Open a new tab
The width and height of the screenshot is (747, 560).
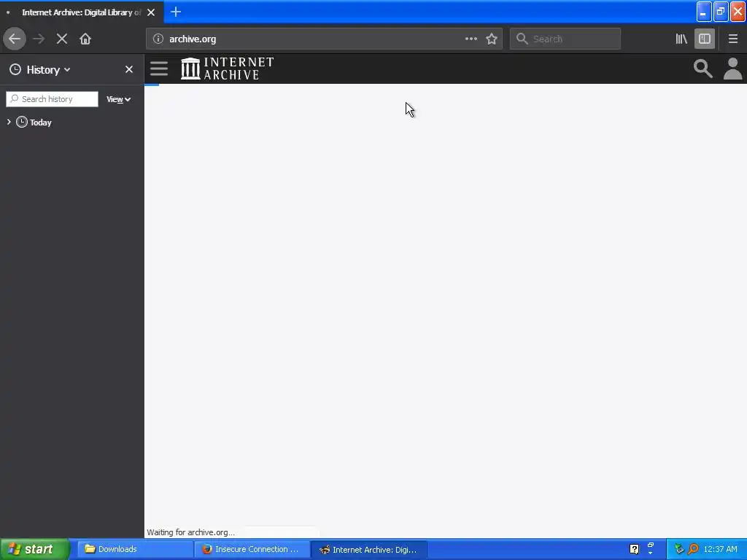(x=176, y=12)
